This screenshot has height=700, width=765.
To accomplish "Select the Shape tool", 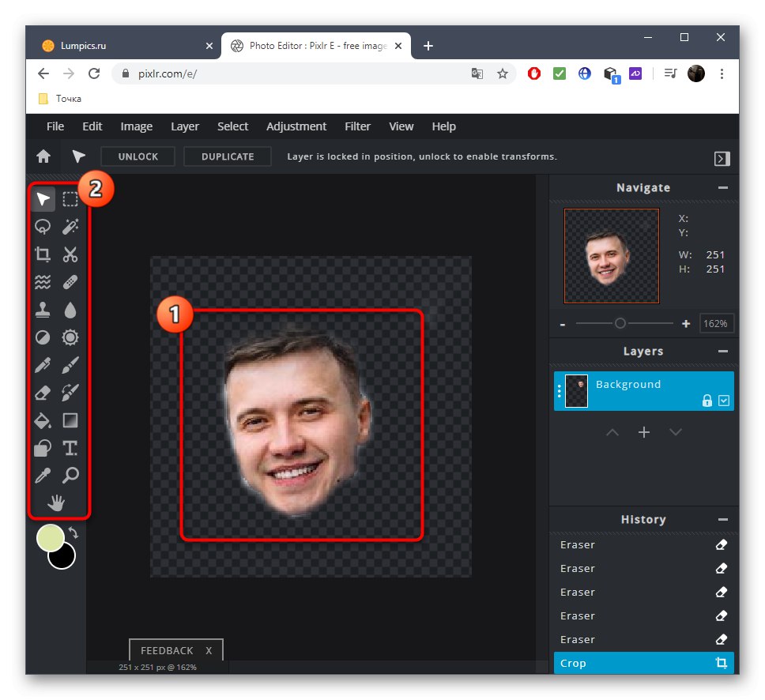I will (x=43, y=448).
